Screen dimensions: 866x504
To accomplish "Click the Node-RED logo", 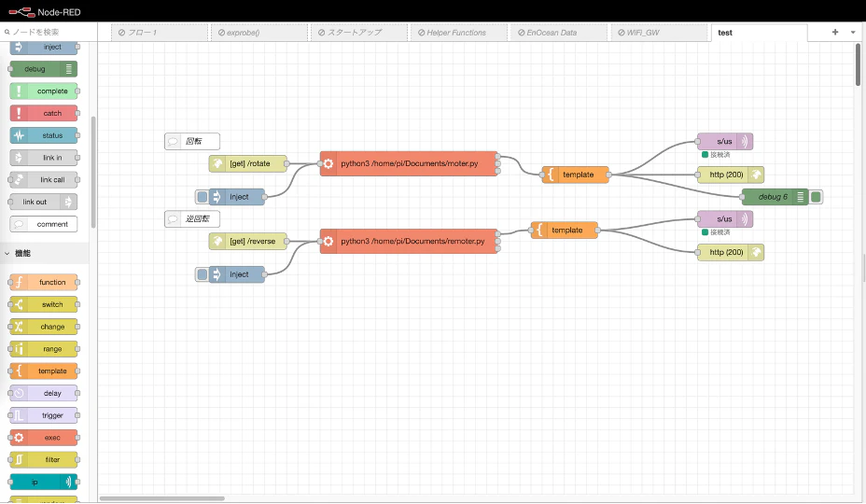I will coord(45,11).
